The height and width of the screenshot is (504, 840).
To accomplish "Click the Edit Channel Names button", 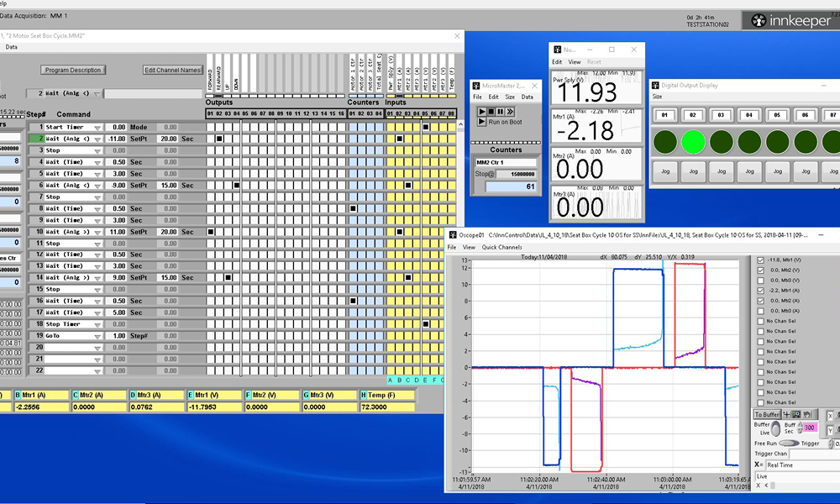I will 173,70.
